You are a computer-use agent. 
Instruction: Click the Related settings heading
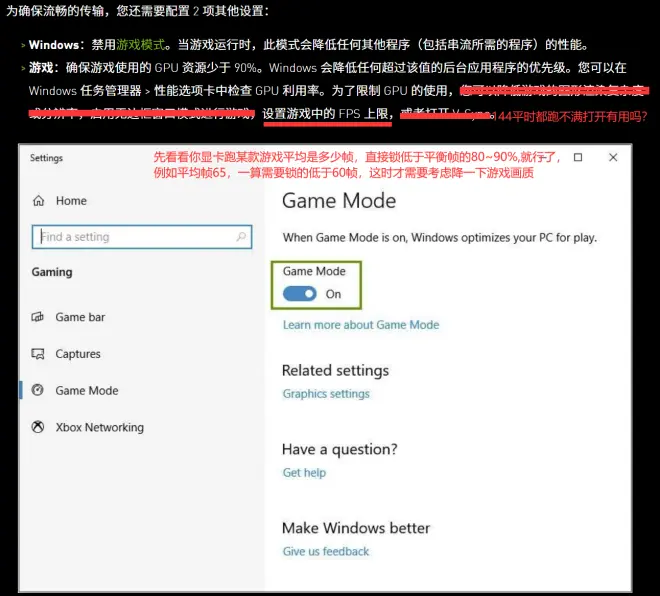335,370
